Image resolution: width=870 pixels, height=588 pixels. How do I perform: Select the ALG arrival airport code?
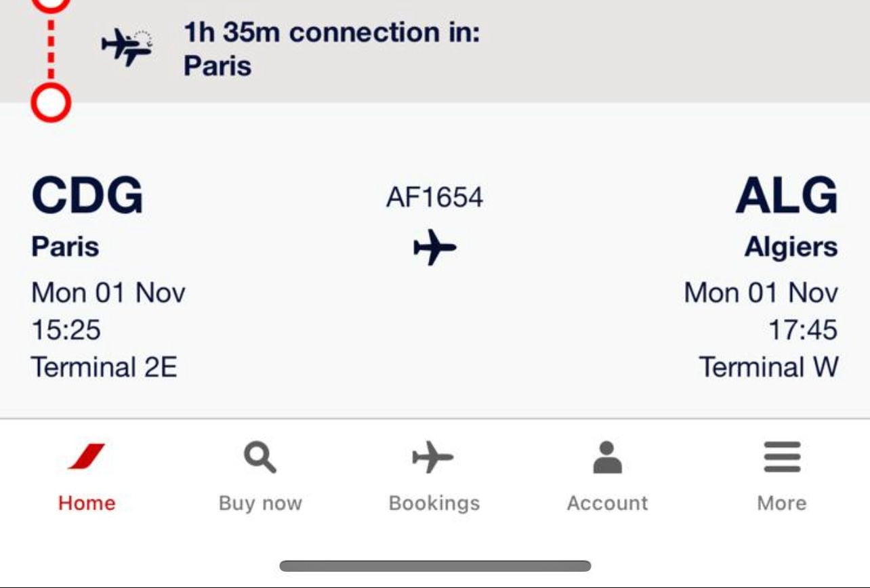coord(787,196)
